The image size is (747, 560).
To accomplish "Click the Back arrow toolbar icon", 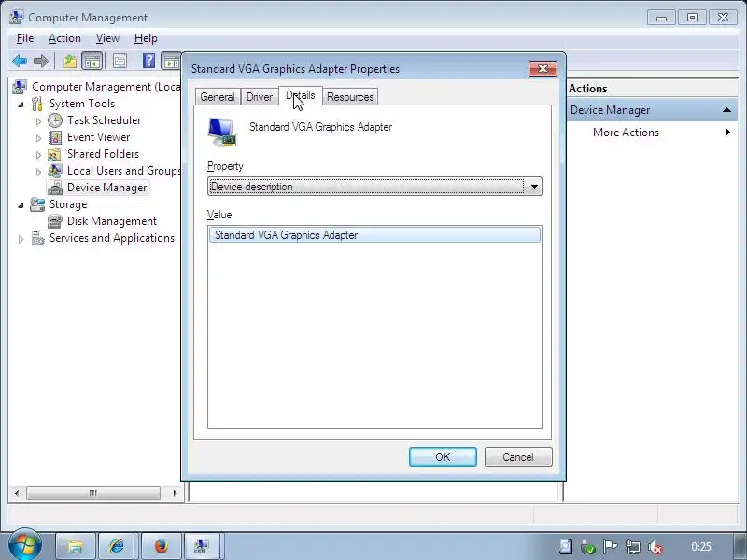I will click(20, 61).
